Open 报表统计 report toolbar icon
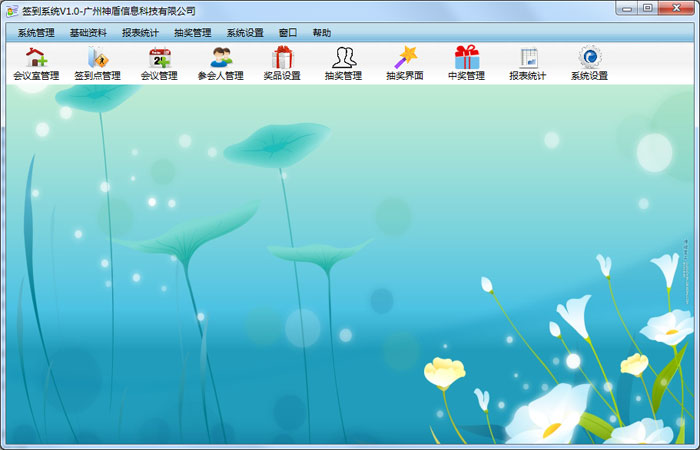Image resolution: width=700 pixels, height=450 pixels. (528, 58)
